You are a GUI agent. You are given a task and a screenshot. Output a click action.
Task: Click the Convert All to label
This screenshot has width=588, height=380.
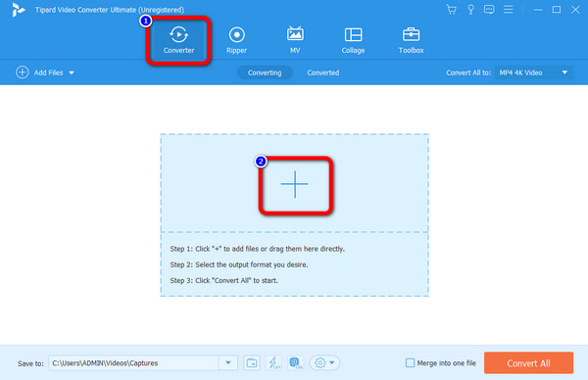[x=468, y=72]
